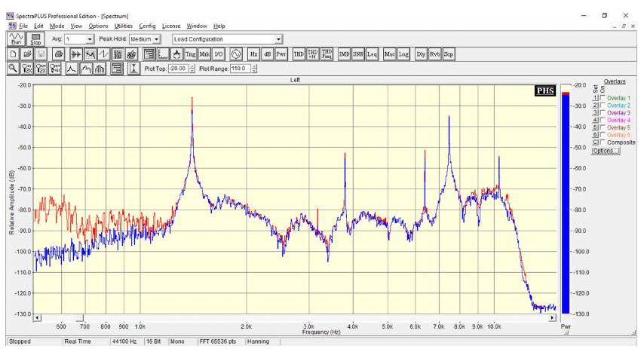This screenshot has height=352, width=644.
Task: Open the Utilities menu
Action: (x=124, y=26)
